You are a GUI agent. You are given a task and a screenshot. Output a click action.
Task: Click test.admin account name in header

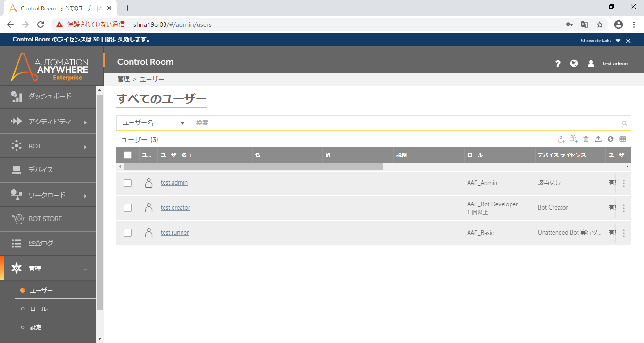[x=615, y=64]
